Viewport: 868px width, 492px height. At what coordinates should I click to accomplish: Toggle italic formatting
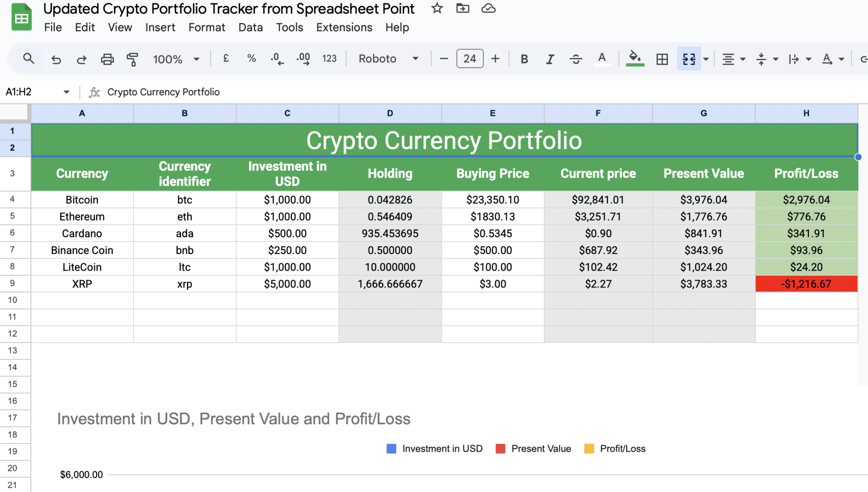tap(550, 58)
